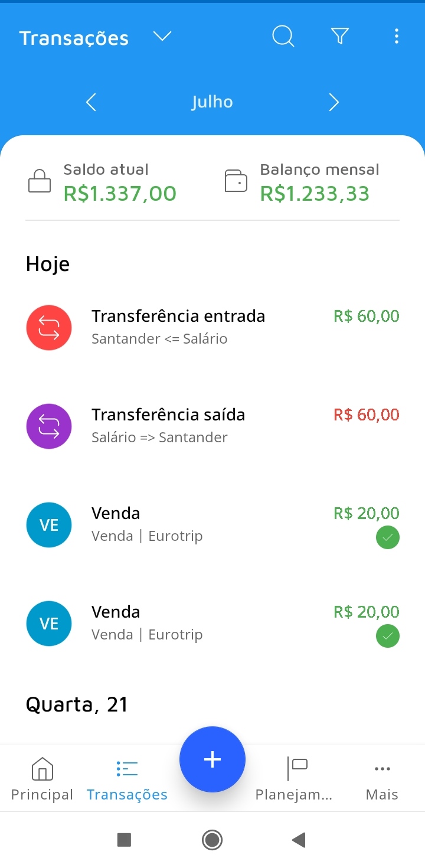The image size is (425, 868).
Task: Open the filter funnel icon
Action: pyautogui.click(x=340, y=37)
